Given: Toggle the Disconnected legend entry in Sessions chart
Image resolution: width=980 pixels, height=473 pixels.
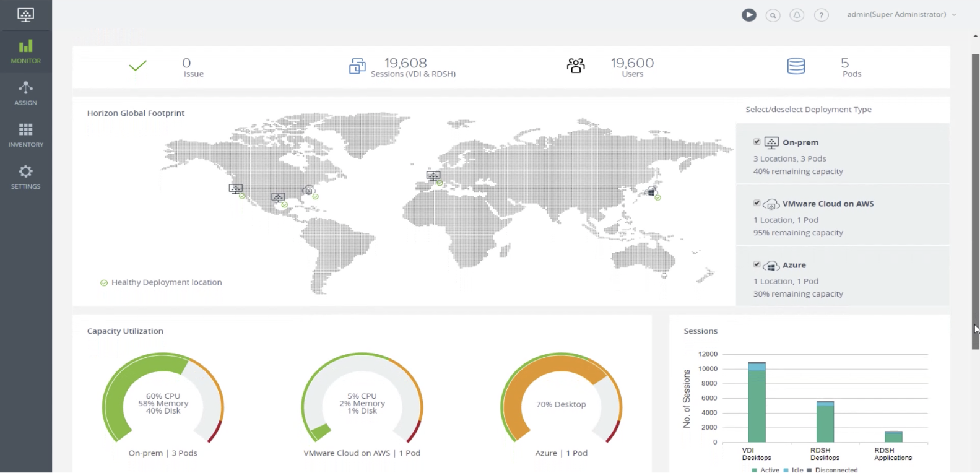Looking at the screenshot, I should pos(832,470).
